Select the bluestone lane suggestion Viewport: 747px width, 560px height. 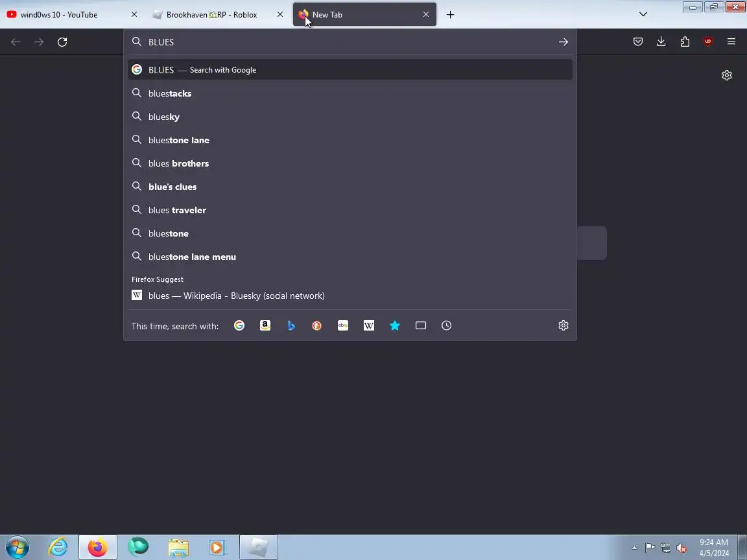point(350,140)
